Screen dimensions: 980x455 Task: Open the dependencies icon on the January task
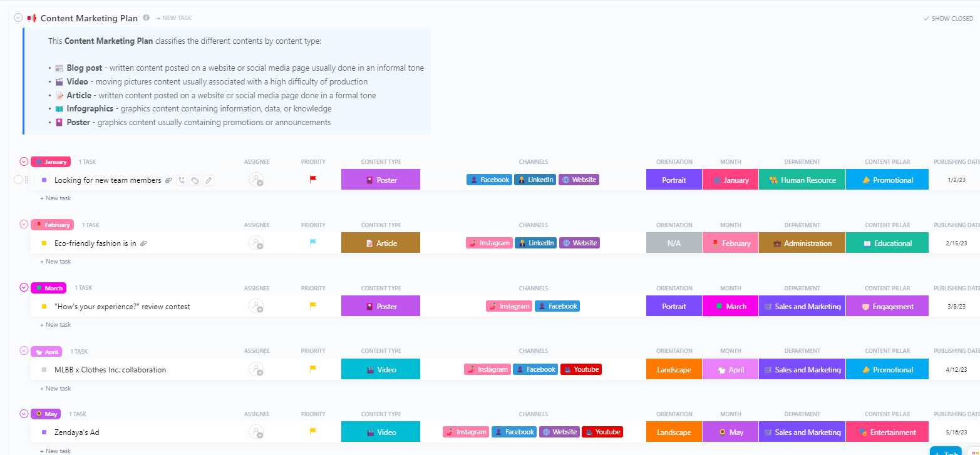182,180
